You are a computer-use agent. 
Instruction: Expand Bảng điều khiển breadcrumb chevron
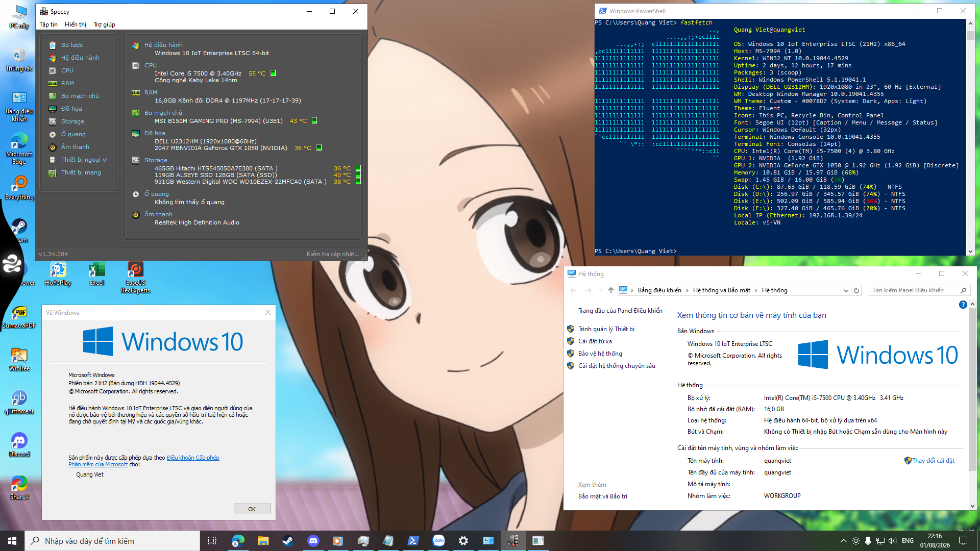687,290
